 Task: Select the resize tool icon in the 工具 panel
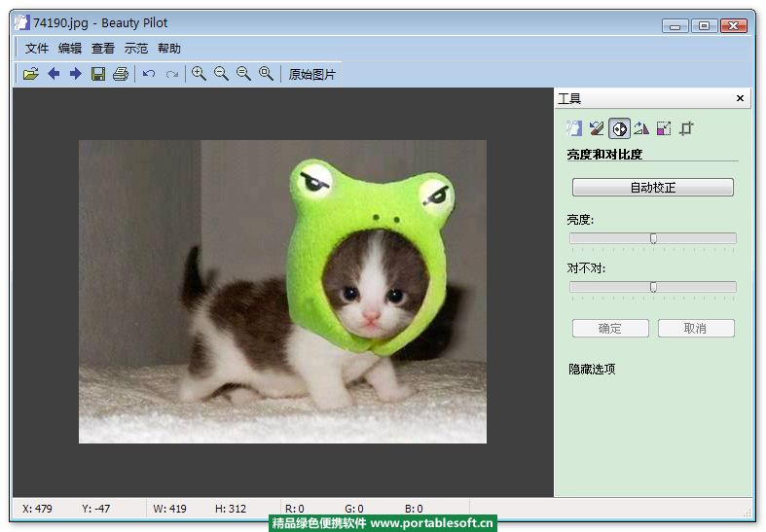(x=664, y=128)
